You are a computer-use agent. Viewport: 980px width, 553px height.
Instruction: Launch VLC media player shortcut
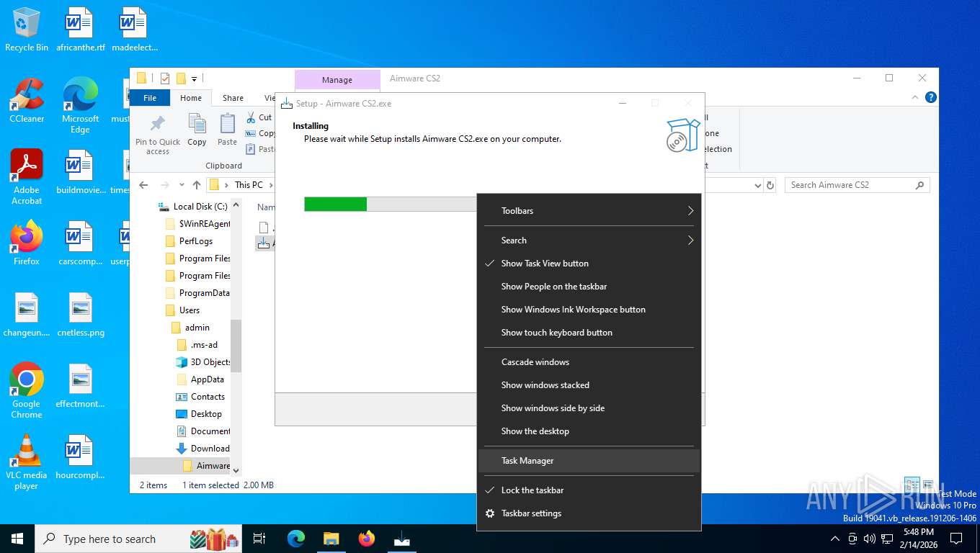(x=27, y=462)
